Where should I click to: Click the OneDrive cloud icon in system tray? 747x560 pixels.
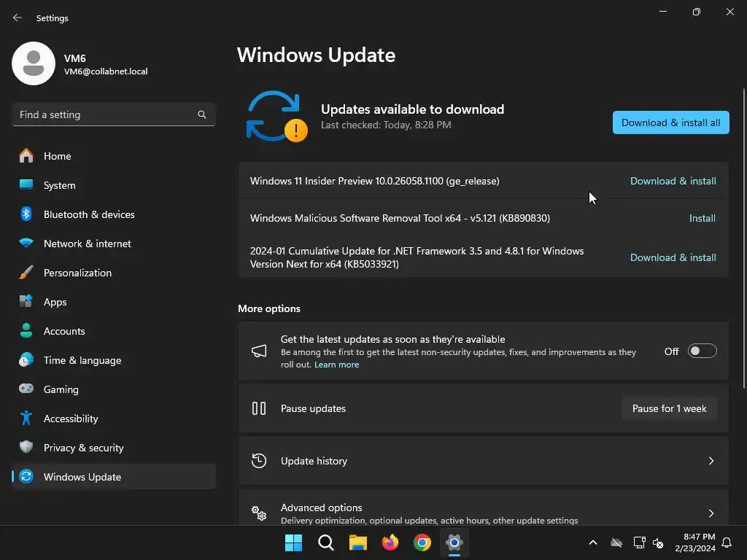[x=616, y=542]
